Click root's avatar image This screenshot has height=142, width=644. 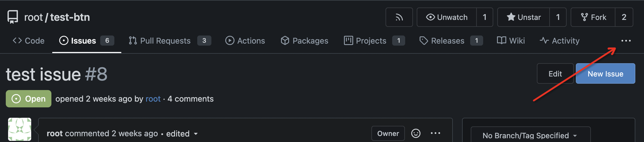(x=20, y=129)
